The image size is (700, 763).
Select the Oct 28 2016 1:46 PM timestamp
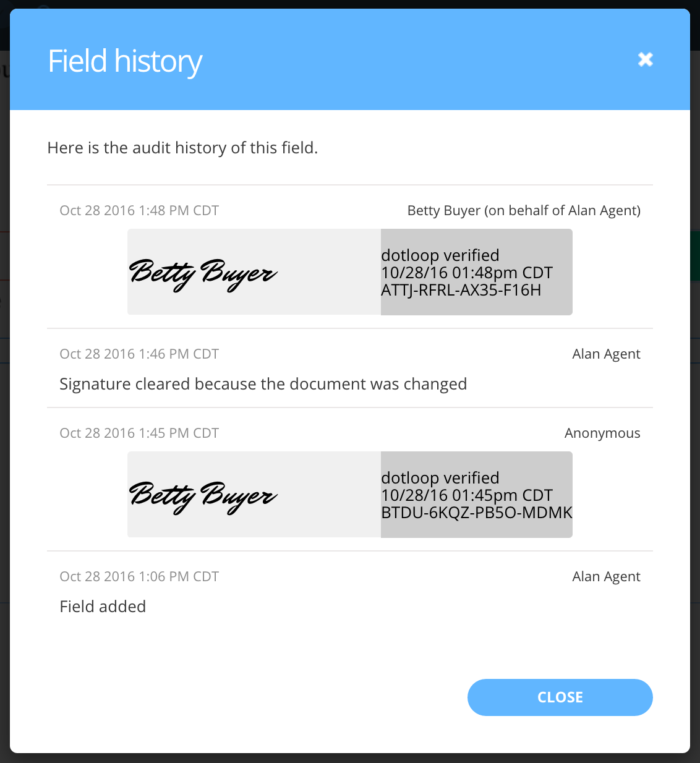click(139, 354)
